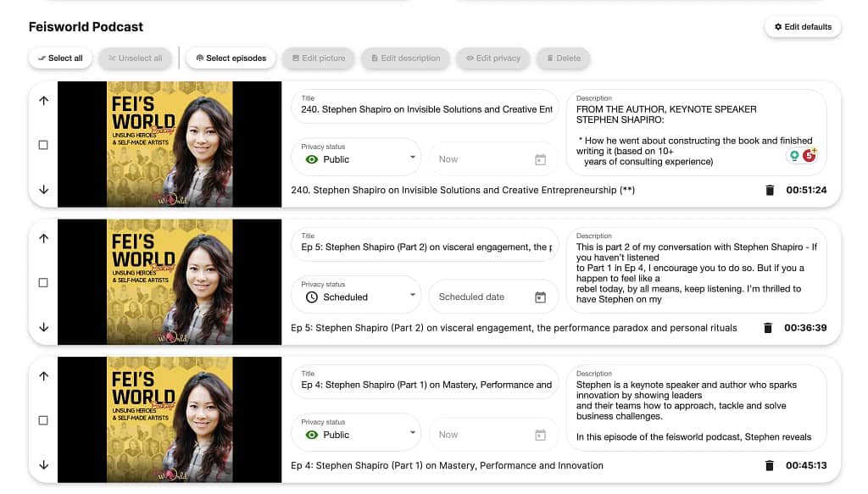Click the Ep 5 cover thumbnail
This screenshot has width=868, height=494.
[x=170, y=282]
